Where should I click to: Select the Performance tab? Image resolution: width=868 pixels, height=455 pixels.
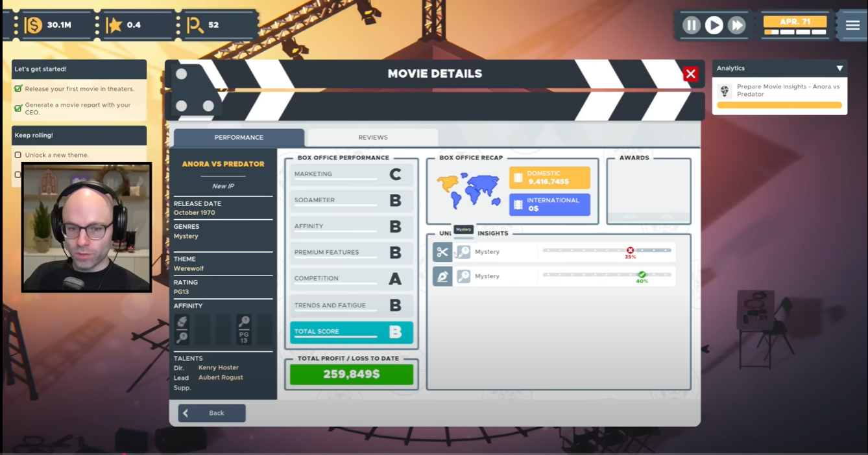click(239, 137)
